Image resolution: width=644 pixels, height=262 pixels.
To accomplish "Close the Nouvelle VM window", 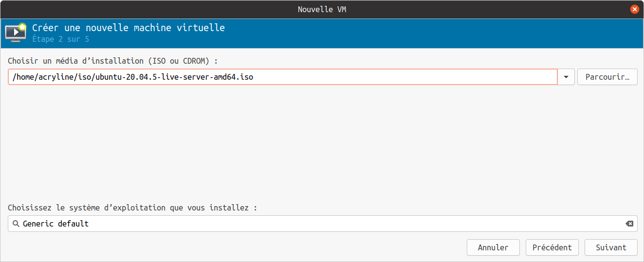I will click(x=634, y=9).
